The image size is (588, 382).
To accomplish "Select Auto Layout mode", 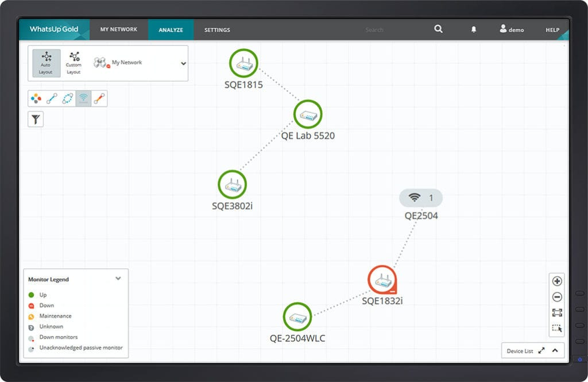I will click(x=46, y=63).
